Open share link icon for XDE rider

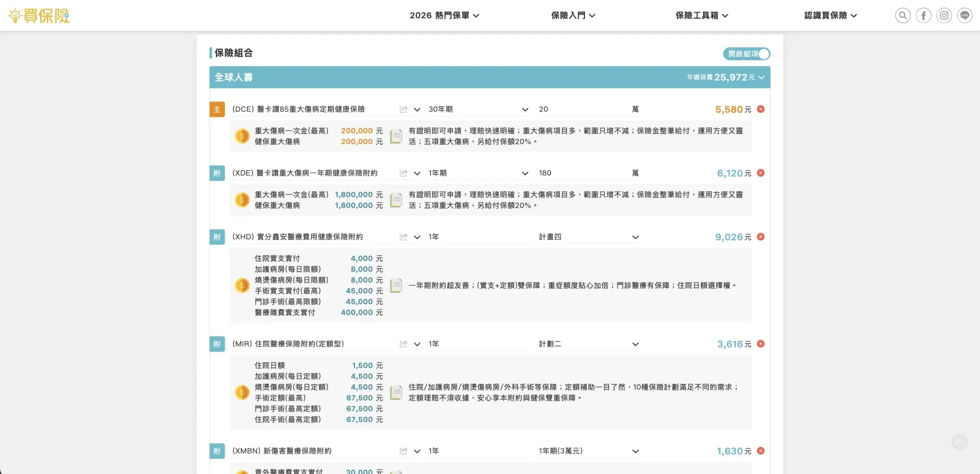(403, 173)
